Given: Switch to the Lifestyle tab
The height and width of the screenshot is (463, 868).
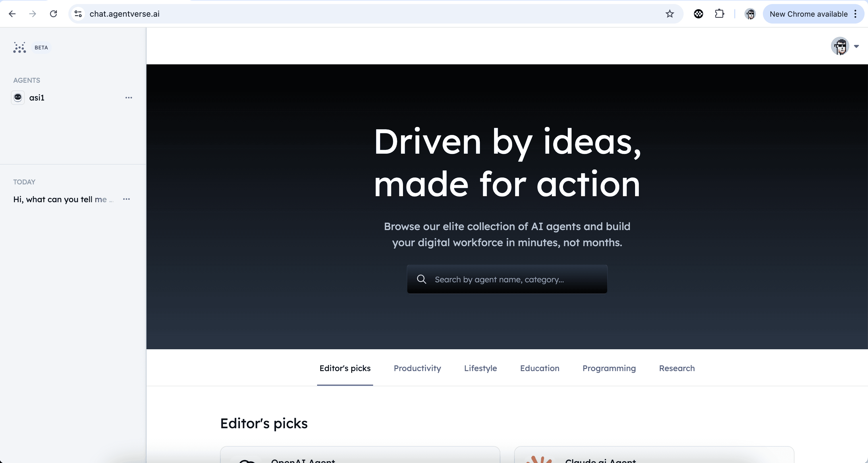Looking at the screenshot, I should [481, 368].
